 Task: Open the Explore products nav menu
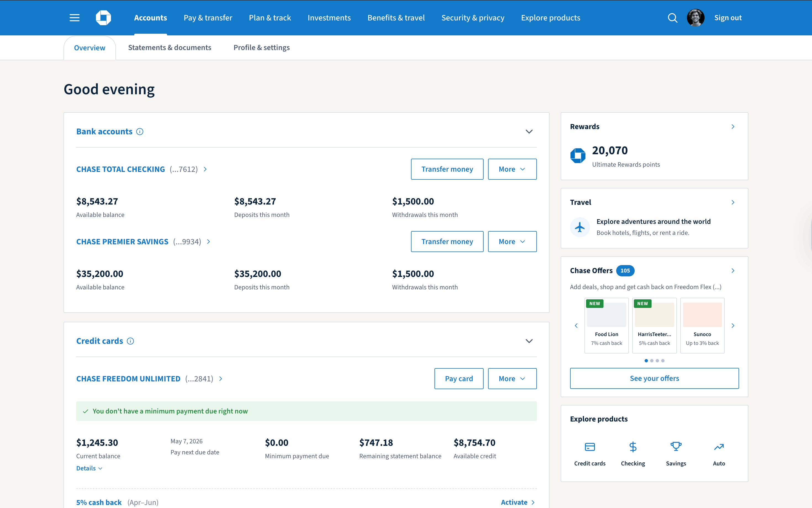[x=550, y=18]
